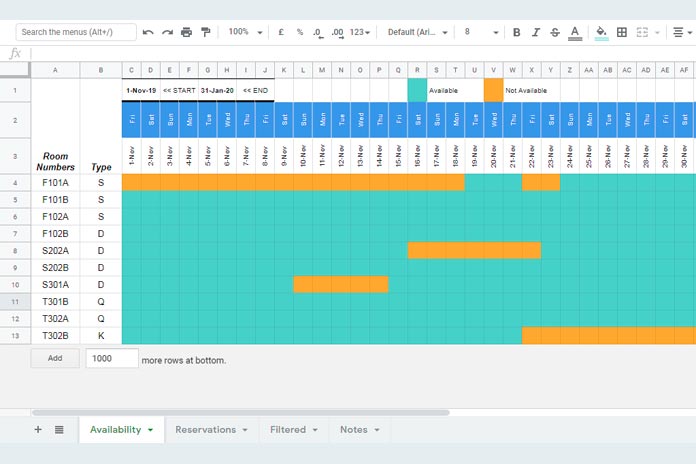The width and height of the screenshot is (696, 464).
Task: Open the Notes tab dropdown arrow
Action: tap(377, 430)
